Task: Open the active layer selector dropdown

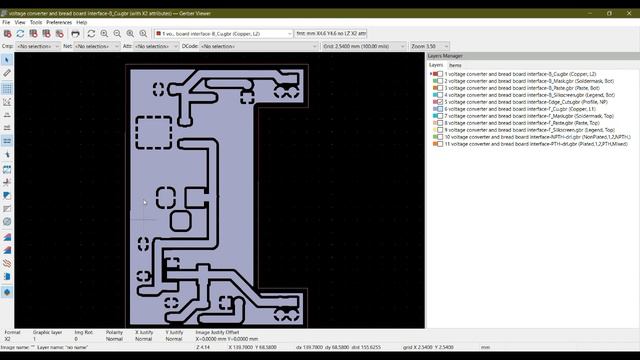Action: click(223, 33)
